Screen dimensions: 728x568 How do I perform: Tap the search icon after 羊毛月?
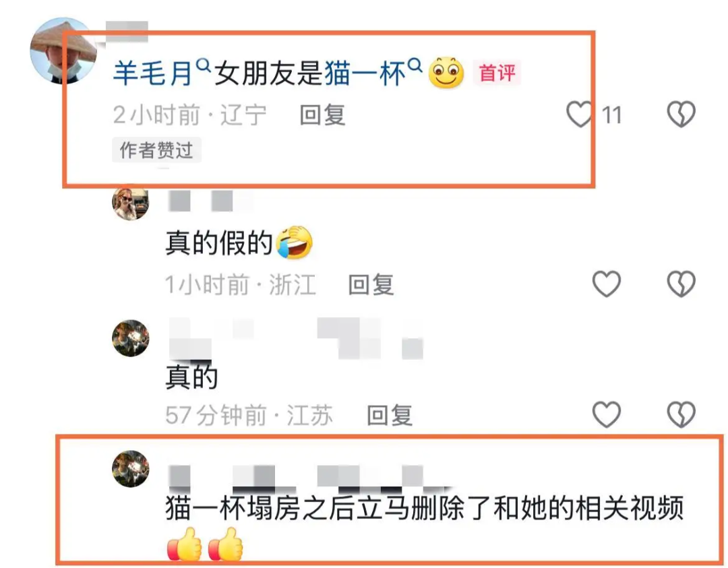(203, 65)
